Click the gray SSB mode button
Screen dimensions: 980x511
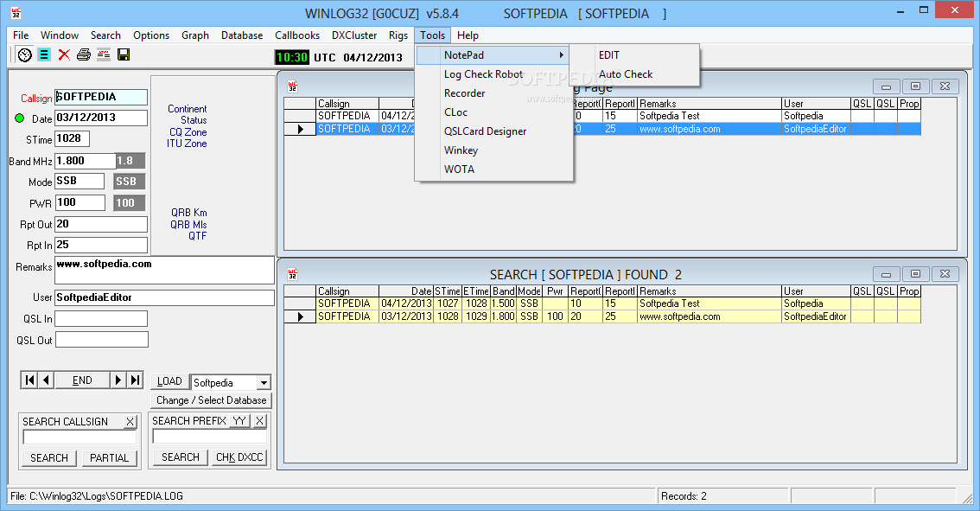click(130, 182)
